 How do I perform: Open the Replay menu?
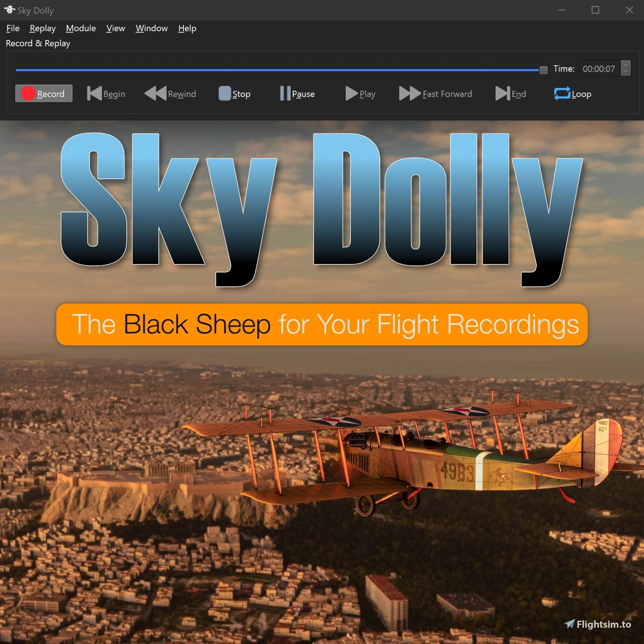[43, 28]
